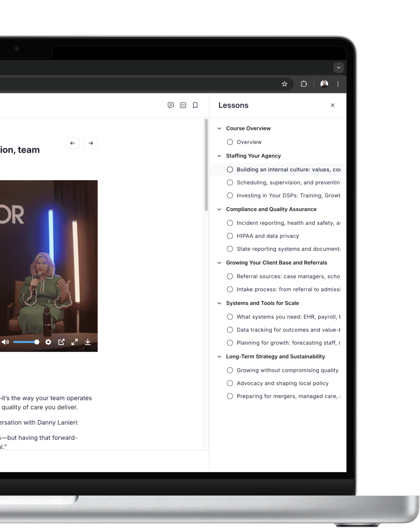Screen dimensions: 420x532
Task: Click the bookmark lesson icon
Action: point(195,105)
